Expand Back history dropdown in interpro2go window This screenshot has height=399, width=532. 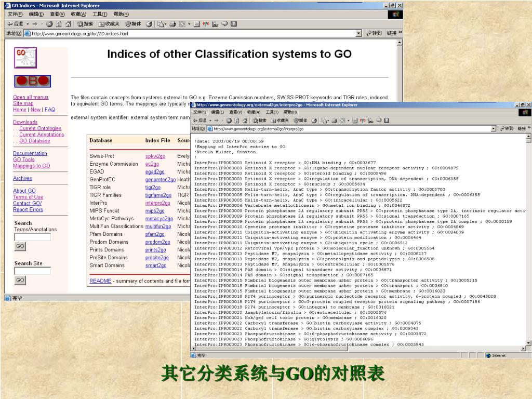(210, 121)
